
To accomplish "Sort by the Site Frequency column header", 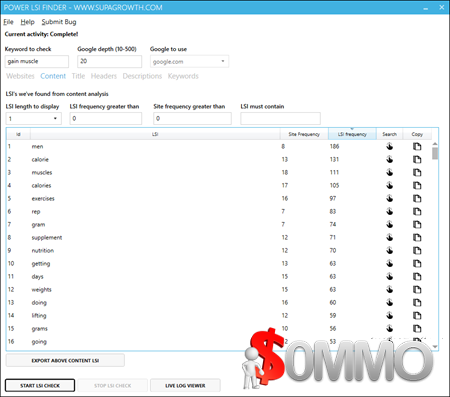I will tap(304, 134).
